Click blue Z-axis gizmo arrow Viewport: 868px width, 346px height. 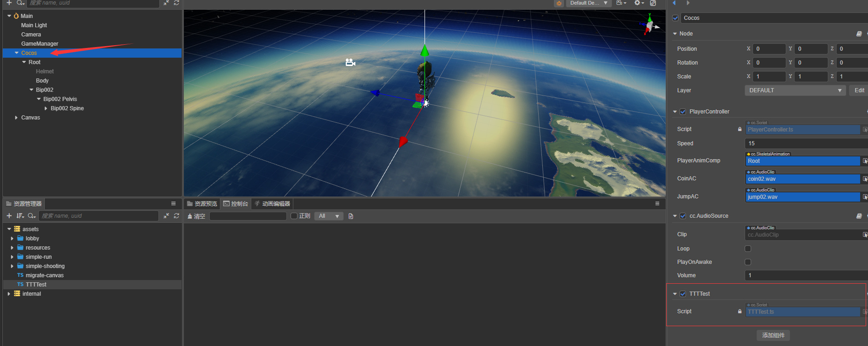click(375, 93)
